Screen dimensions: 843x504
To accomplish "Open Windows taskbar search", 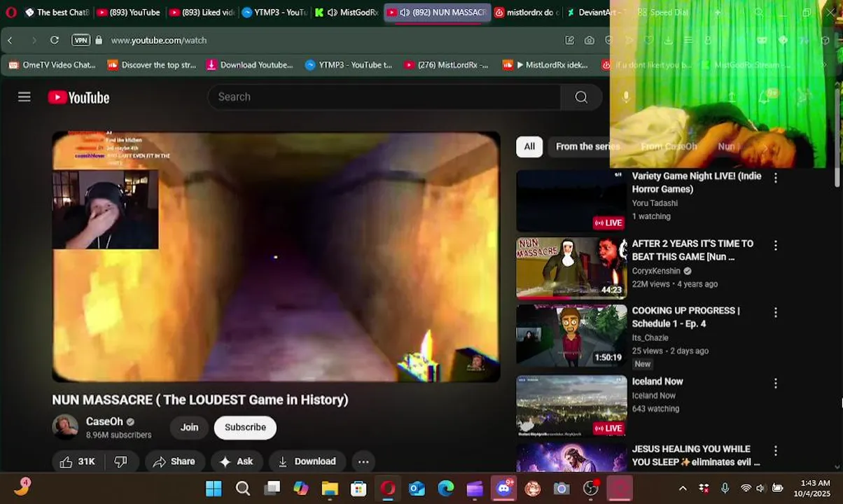I will 243,488.
